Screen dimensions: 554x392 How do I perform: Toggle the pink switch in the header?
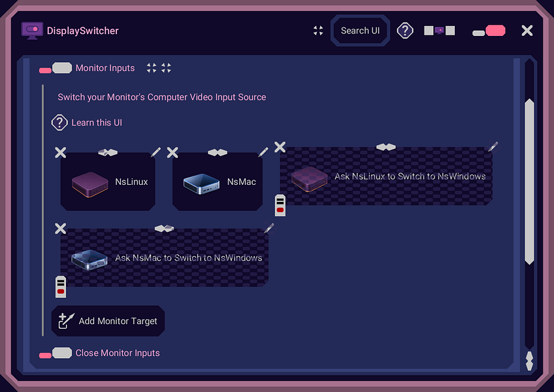tap(489, 31)
